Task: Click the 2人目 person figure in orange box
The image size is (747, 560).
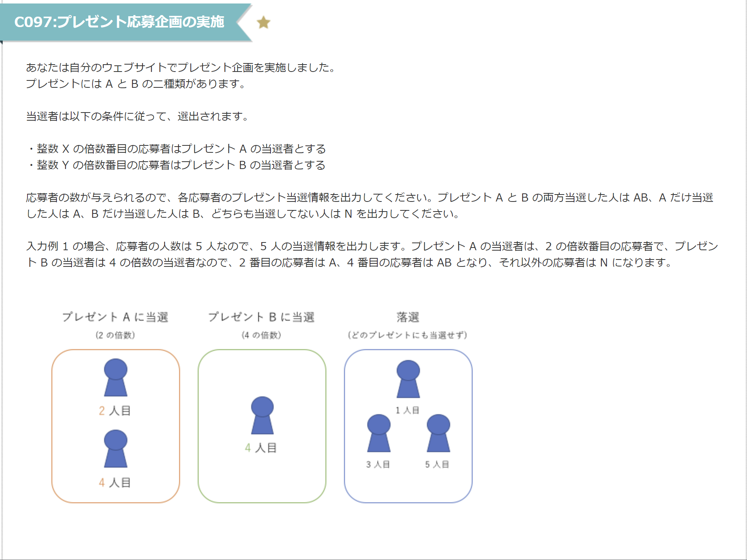Action: click(x=115, y=377)
